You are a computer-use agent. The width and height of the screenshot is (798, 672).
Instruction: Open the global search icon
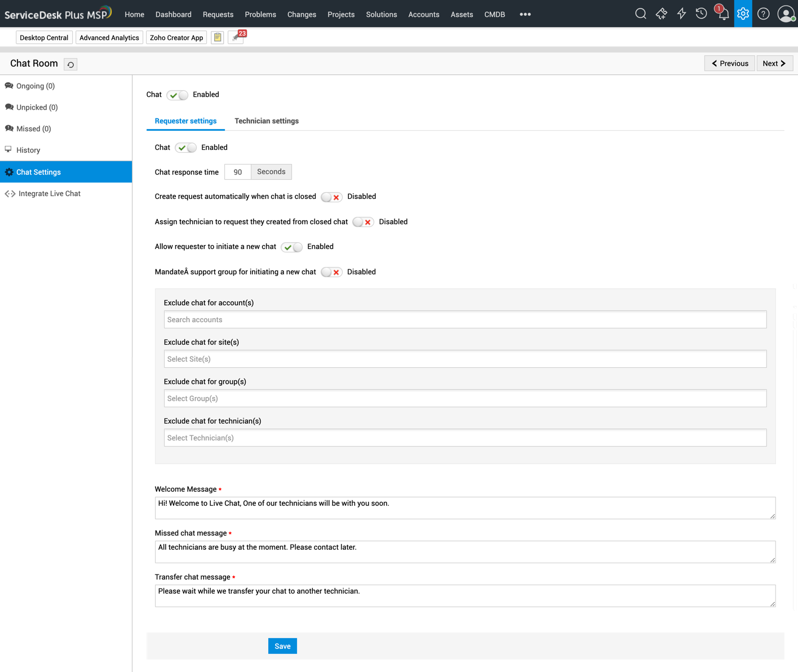point(640,14)
